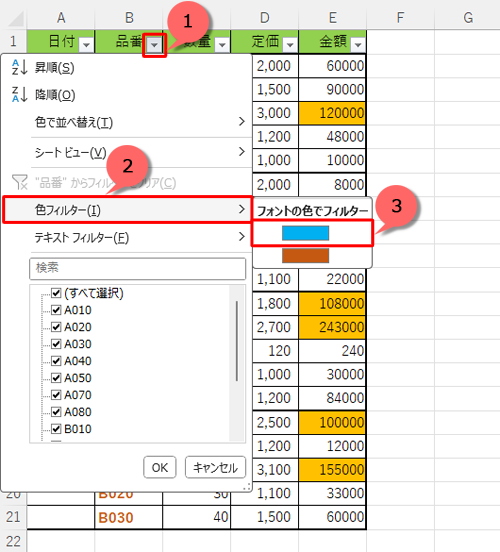
Task: Click cell with value 2,700
Action: tap(275, 327)
